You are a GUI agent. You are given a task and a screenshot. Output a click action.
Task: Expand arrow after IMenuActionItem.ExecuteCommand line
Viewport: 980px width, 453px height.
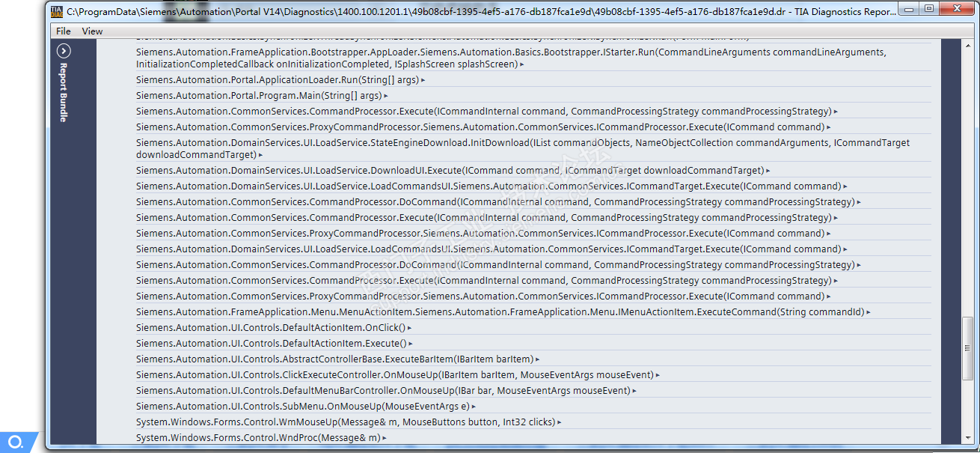868,312
